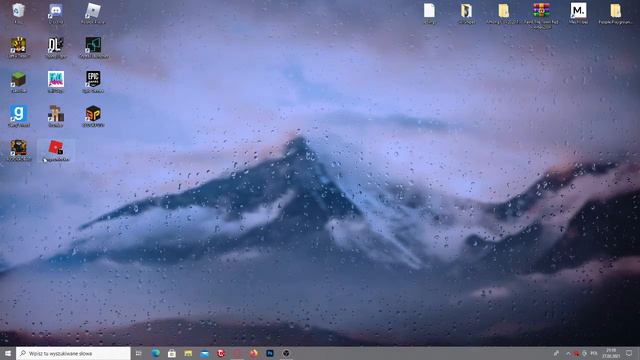Show hidden system tray icons
The image size is (640, 360).
[x=568, y=353]
